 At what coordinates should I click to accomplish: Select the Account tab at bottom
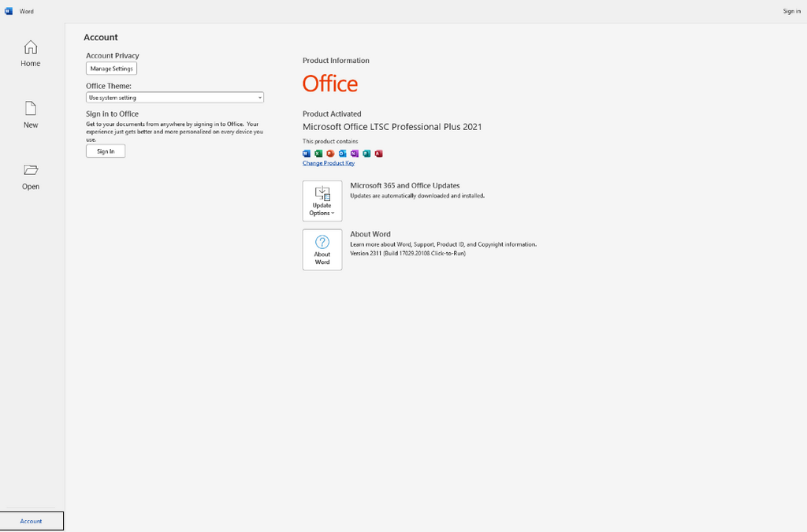pyautogui.click(x=32, y=521)
